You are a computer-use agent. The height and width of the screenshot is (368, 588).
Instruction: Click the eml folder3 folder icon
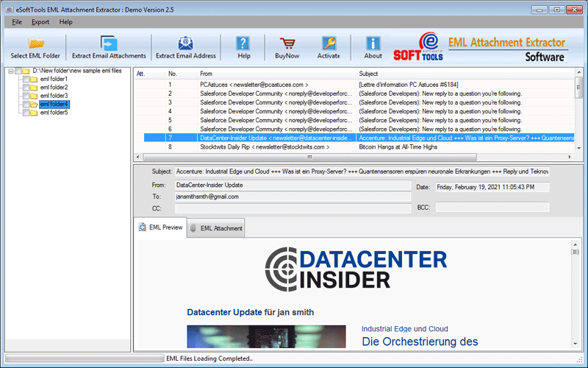pos(34,96)
